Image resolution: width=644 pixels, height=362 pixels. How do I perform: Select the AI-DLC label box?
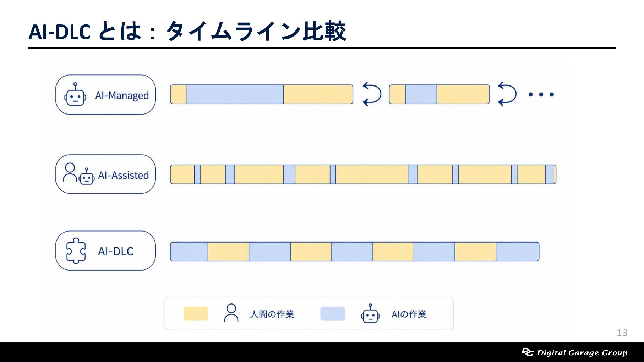105,251
